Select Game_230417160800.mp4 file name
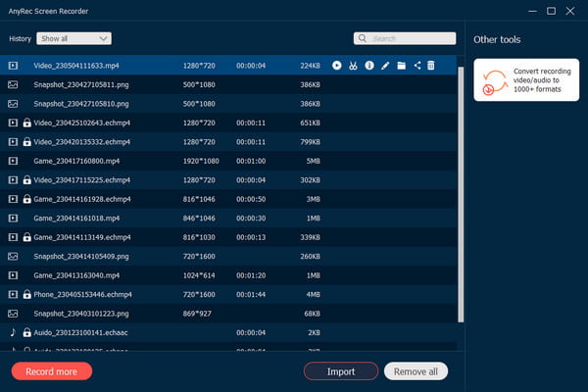The image size is (588, 392). pos(76,161)
